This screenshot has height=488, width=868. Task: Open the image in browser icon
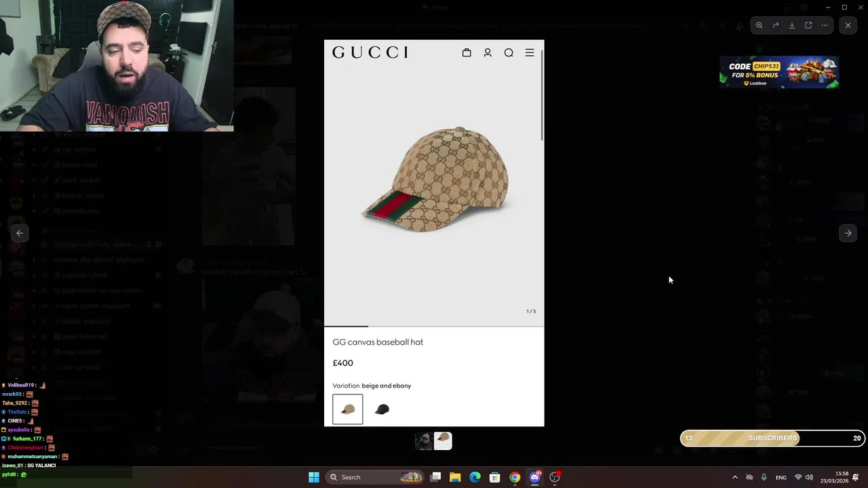(808, 25)
